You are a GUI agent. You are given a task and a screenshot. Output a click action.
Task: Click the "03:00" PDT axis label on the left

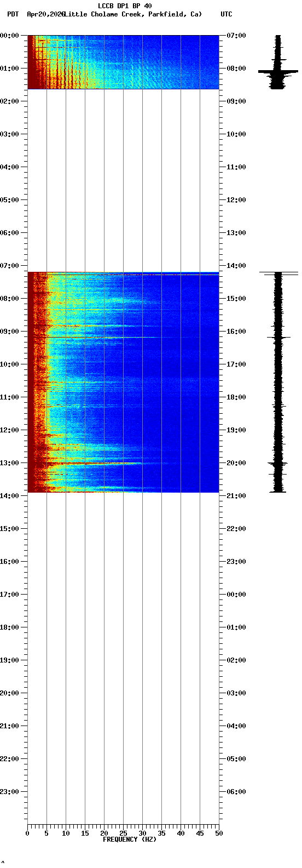pos(10,134)
